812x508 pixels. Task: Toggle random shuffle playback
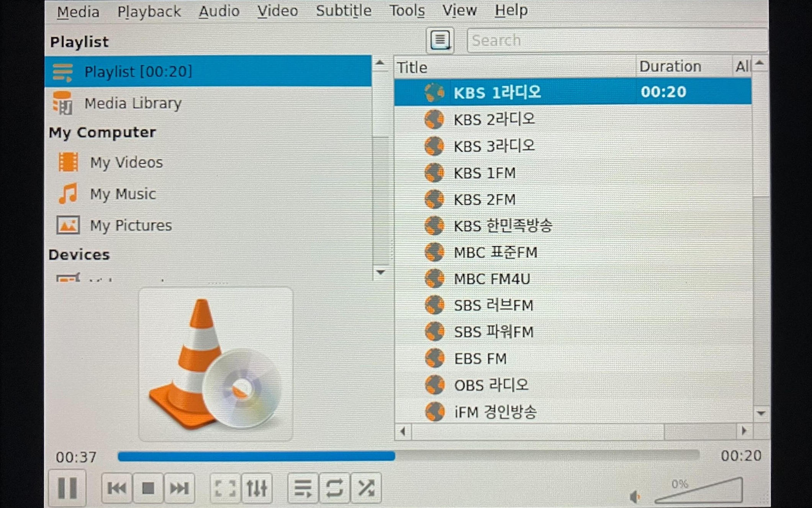pos(366,488)
